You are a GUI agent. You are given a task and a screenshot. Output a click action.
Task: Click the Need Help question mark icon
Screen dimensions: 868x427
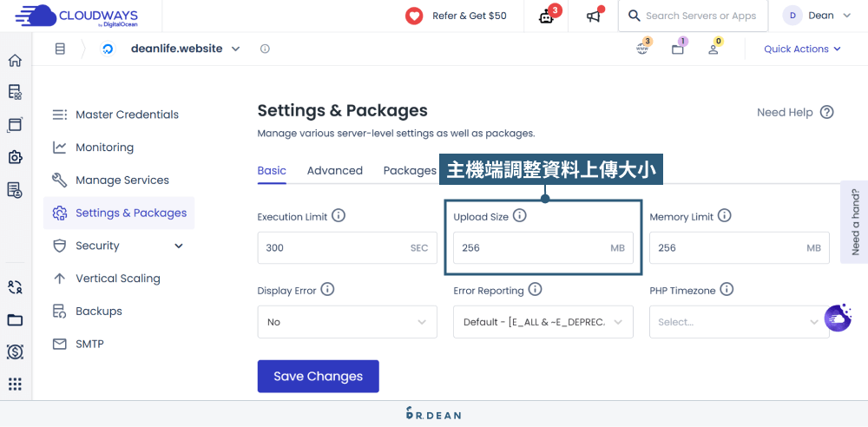click(x=826, y=113)
